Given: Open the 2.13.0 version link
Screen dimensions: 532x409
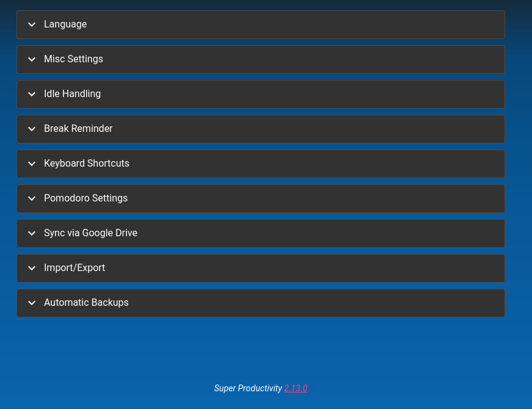Looking at the screenshot, I should [x=296, y=388].
